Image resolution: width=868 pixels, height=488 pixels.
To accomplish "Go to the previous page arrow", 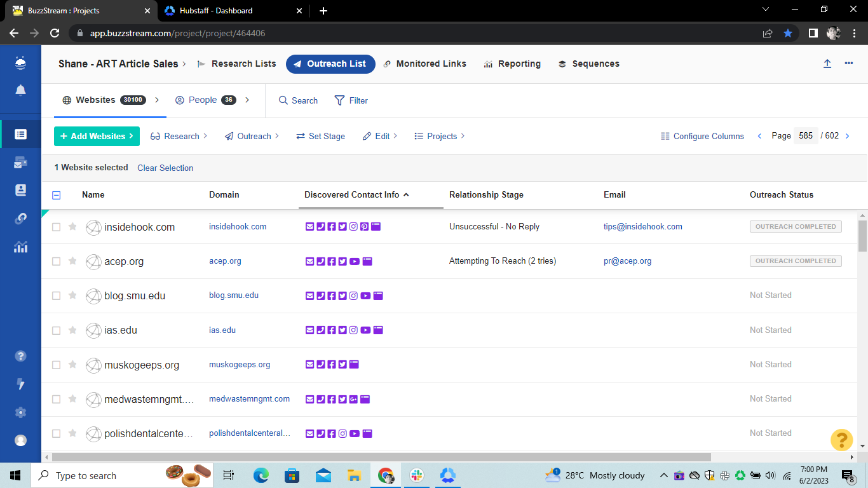I will 759,136.
